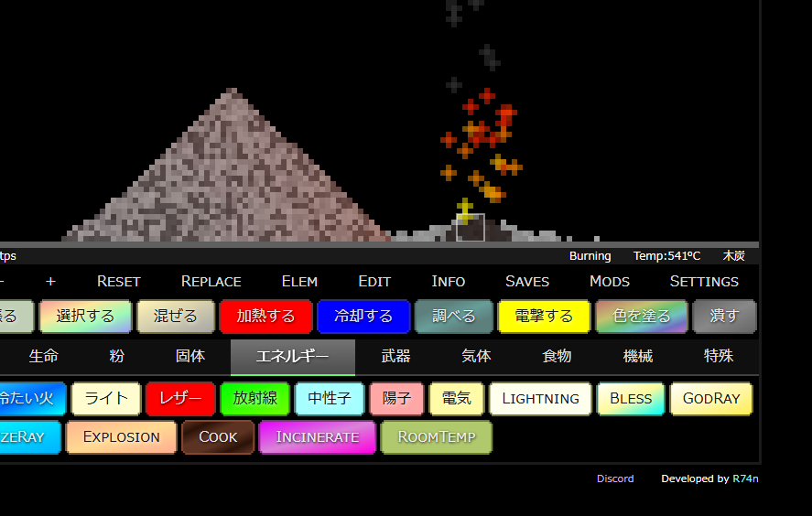This screenshot has height=516, width=812.
Task: Open the 食物 category tab
Action: 557,357
